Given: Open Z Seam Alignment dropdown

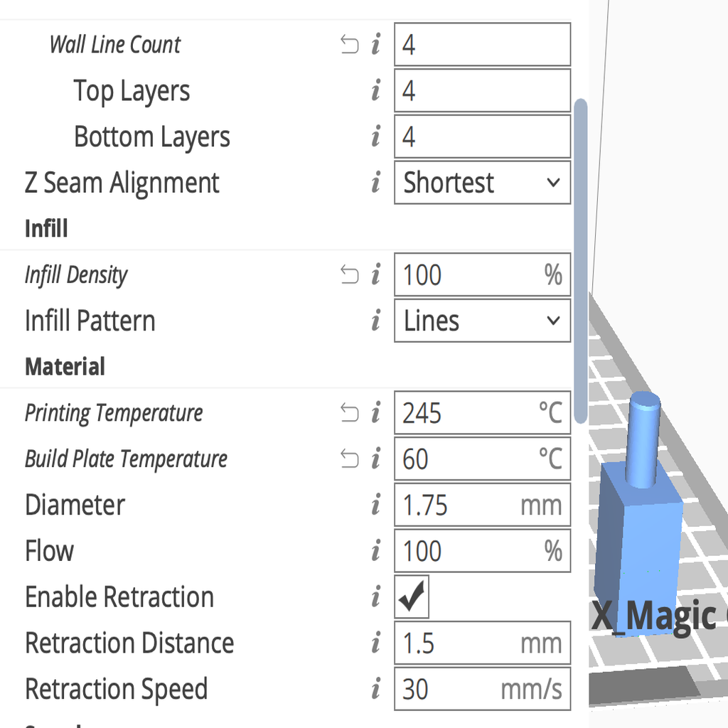Looking at the screenshot, I should point(483,183).
